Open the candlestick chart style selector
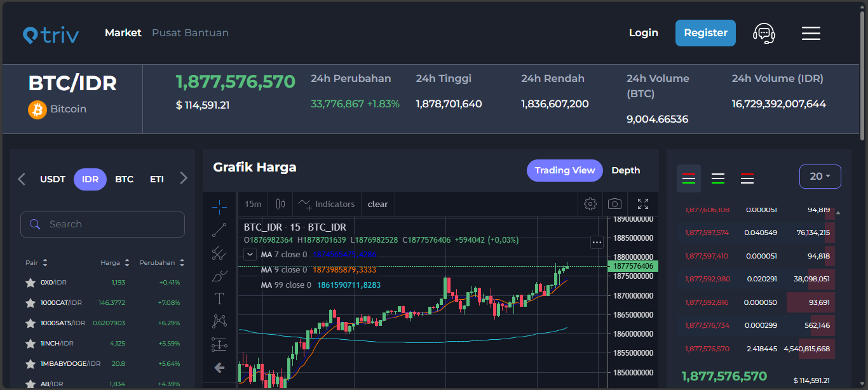 [280, 204]
